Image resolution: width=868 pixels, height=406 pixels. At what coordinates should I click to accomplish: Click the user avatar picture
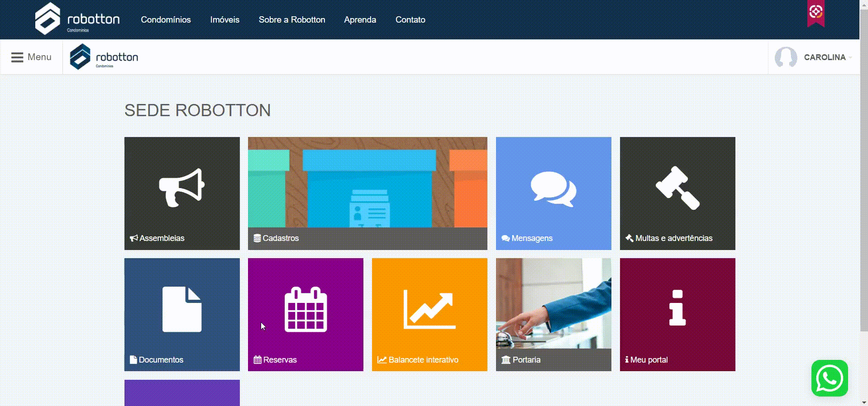tap(786, 57)
